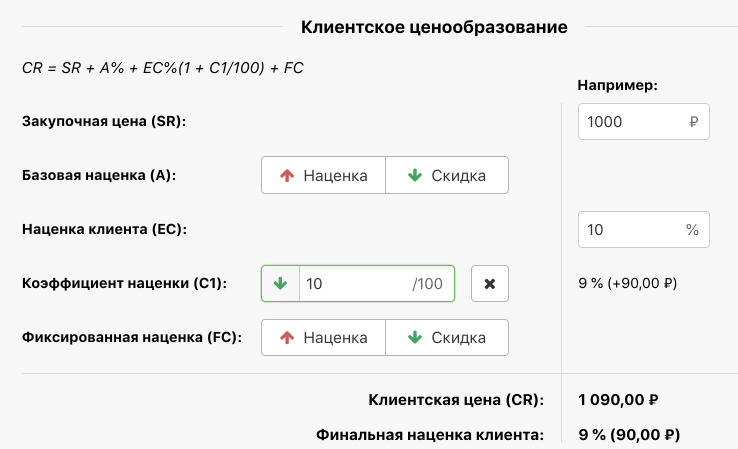The width and height of the screenshot is (738, 449).
Task: Remove the markup coefficient with the X button
Action: (x=490, y=284)
